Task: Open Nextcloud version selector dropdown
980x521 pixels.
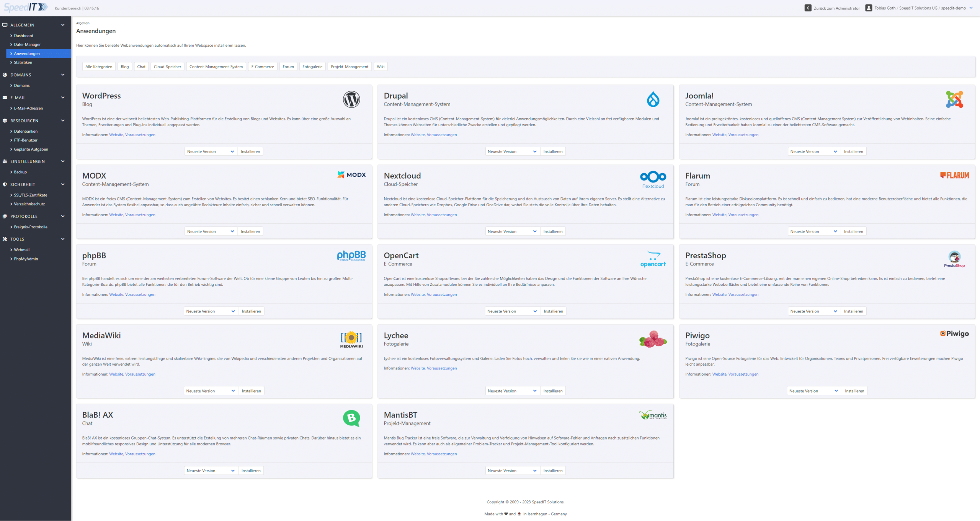Action: pos(512,231)
